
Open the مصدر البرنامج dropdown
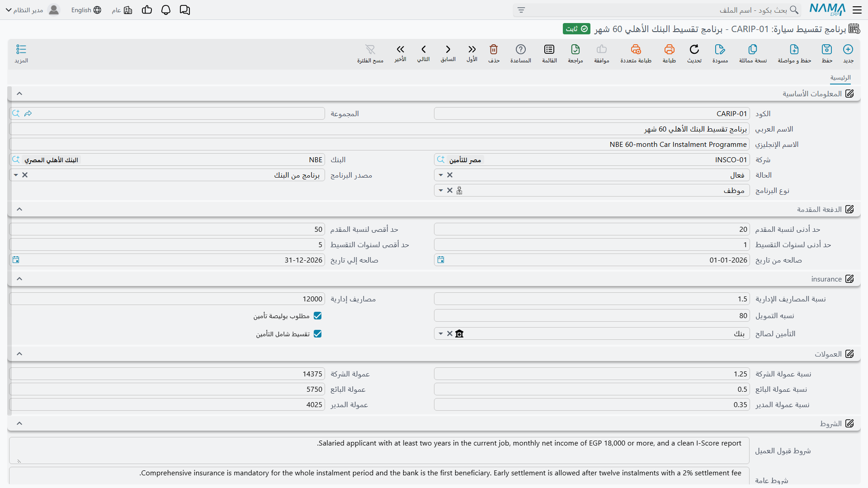(x=16, y=175)
